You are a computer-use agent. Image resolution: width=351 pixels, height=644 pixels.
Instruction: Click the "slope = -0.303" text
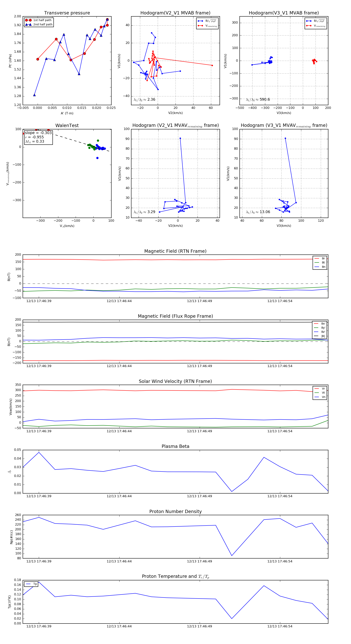[x=38, y=133]
